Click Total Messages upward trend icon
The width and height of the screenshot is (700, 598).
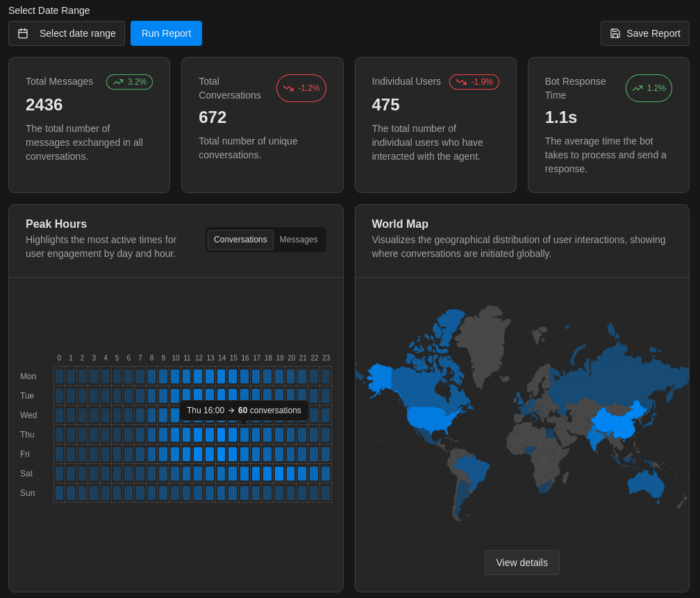tap(118, 82)
